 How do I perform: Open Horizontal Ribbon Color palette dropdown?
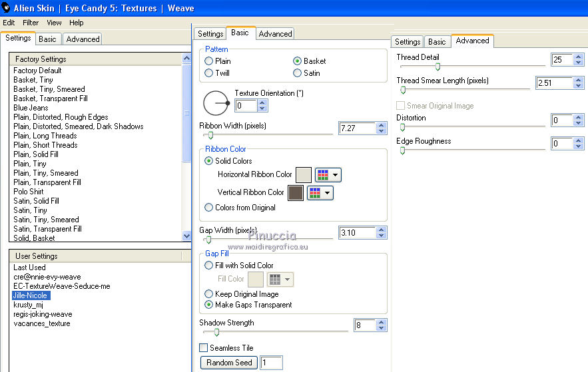point(328,175)
